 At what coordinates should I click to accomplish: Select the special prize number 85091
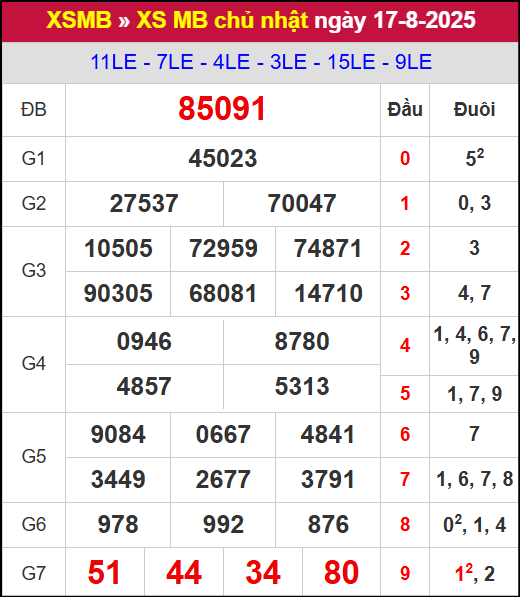[222, 109]
